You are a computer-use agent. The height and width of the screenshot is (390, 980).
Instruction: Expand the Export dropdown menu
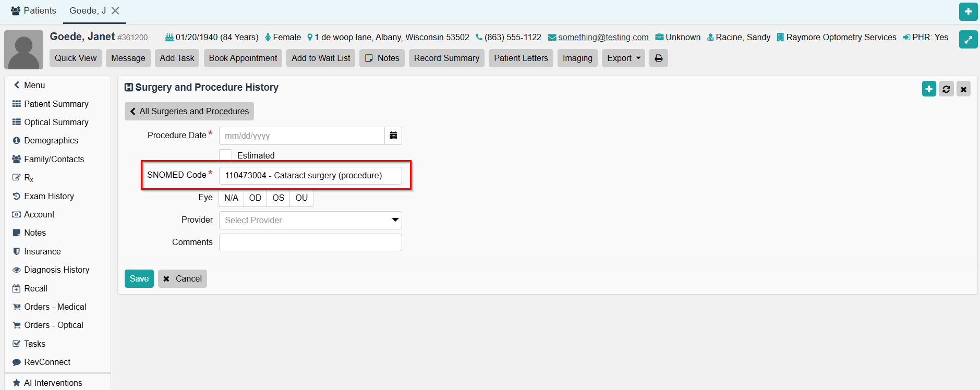[x=623, y=58]
